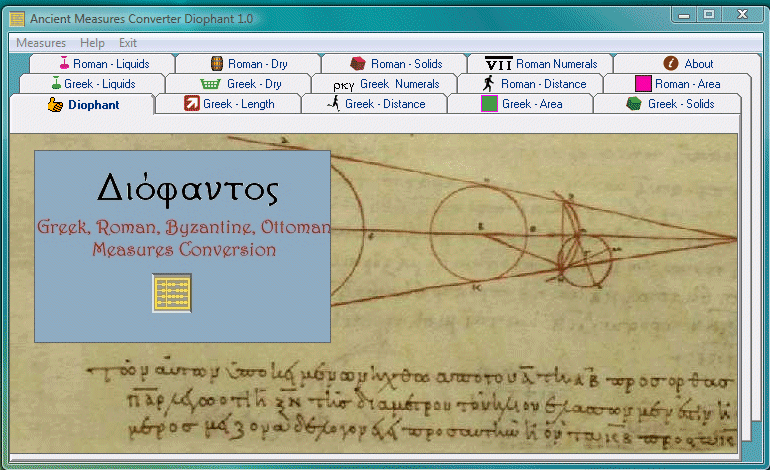Open the Measures menu

41,43
